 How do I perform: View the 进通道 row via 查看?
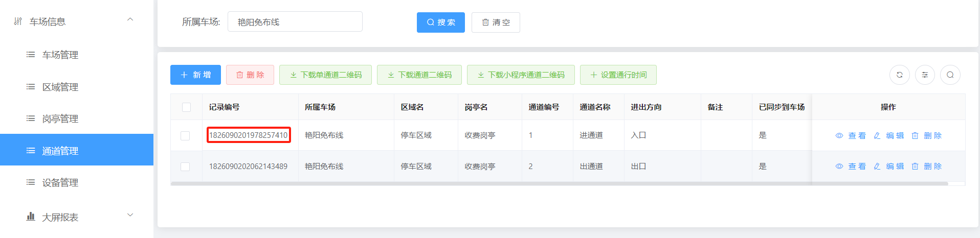click(x=851, y=135)
